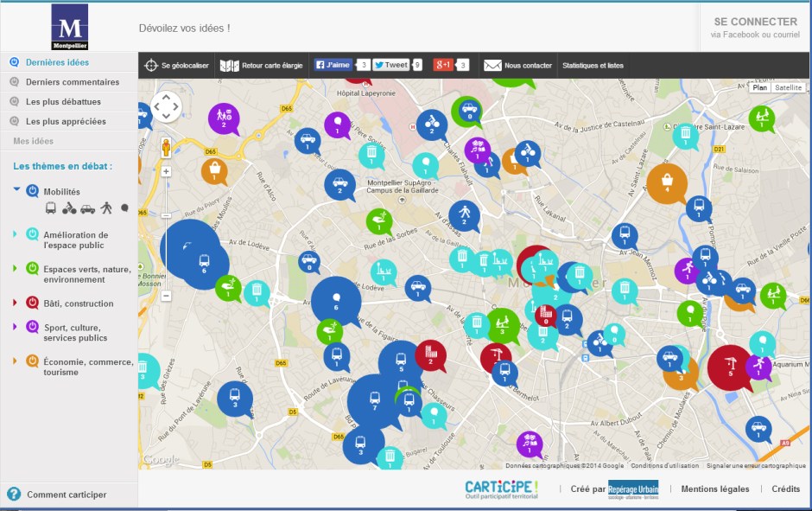Click the orange shopping bag marker numbered 4
The height and width of the screenshot is (511, 812).
click(x=666, y=182)
